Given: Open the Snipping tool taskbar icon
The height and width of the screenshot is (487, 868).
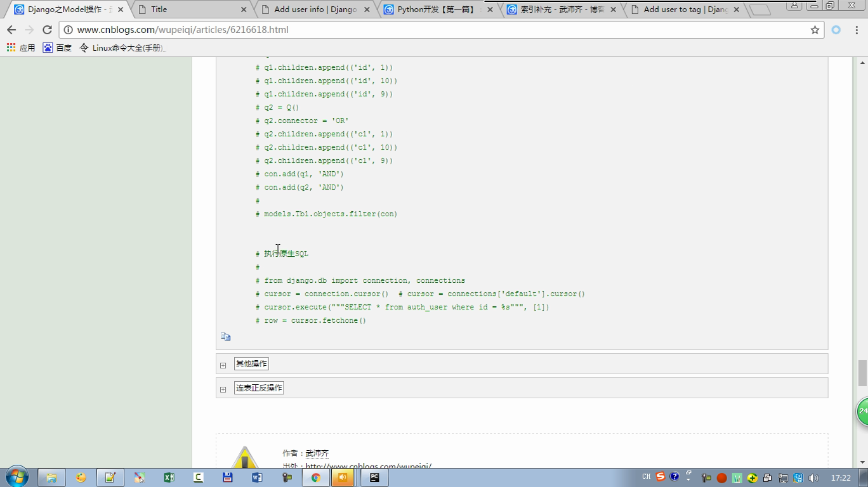Looking at the screenshot, I should coord(139,477).
